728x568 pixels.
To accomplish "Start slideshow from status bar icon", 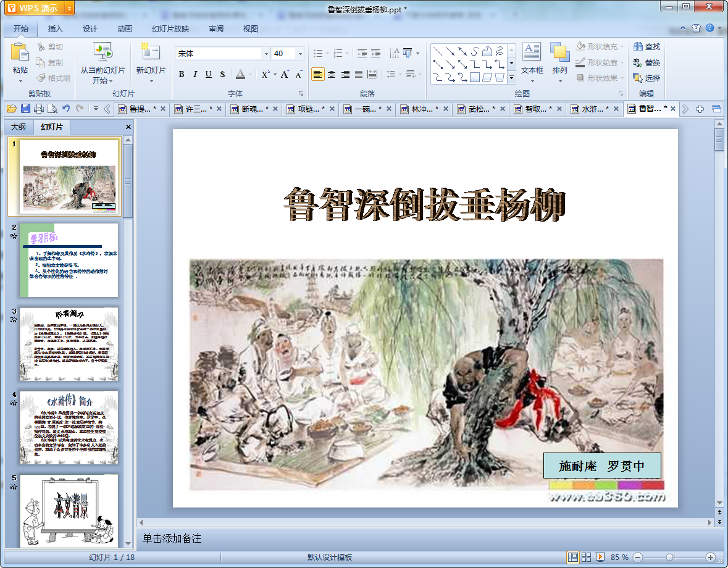I will [x=600, y=558].
